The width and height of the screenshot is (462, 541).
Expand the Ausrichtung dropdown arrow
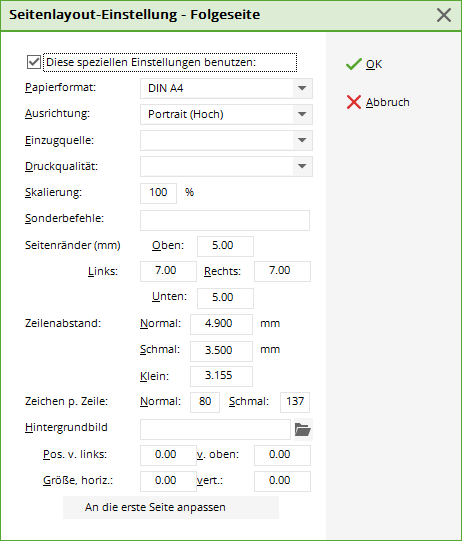pos(302,114)
